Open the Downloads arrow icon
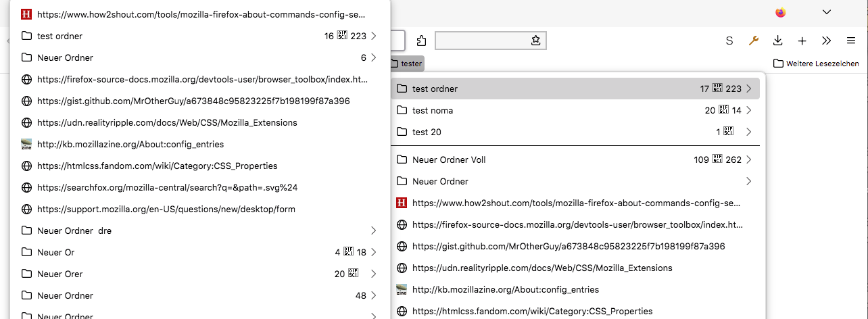This screenshot has height=319, width=868. [778, 41]
